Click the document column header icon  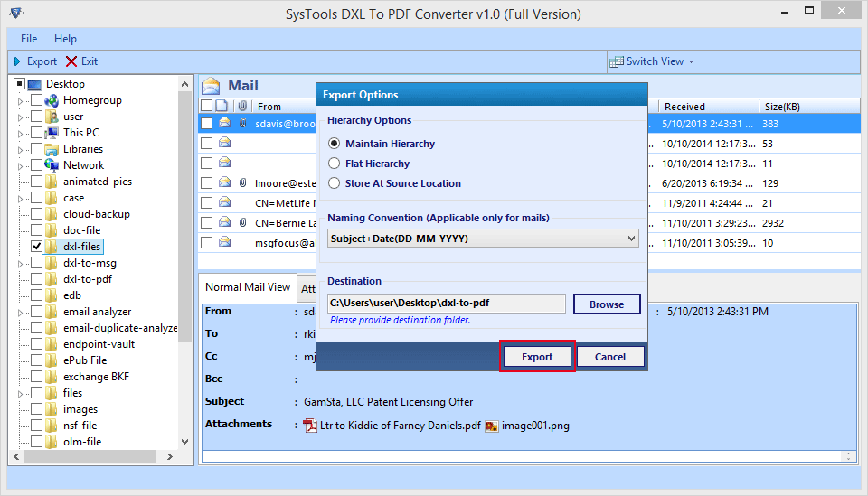222,106
